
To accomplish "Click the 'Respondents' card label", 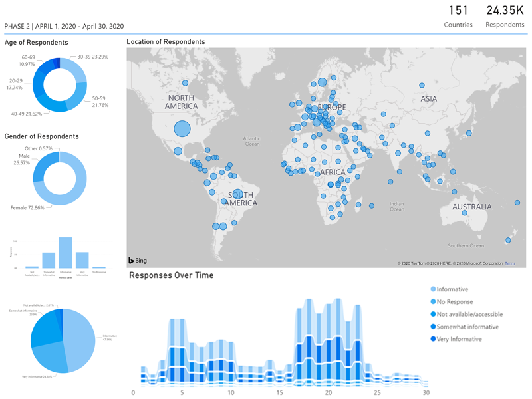I will (x=505, y=25).
